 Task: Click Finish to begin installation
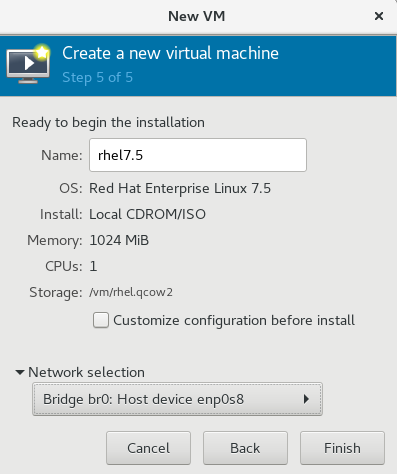[342, 448]
